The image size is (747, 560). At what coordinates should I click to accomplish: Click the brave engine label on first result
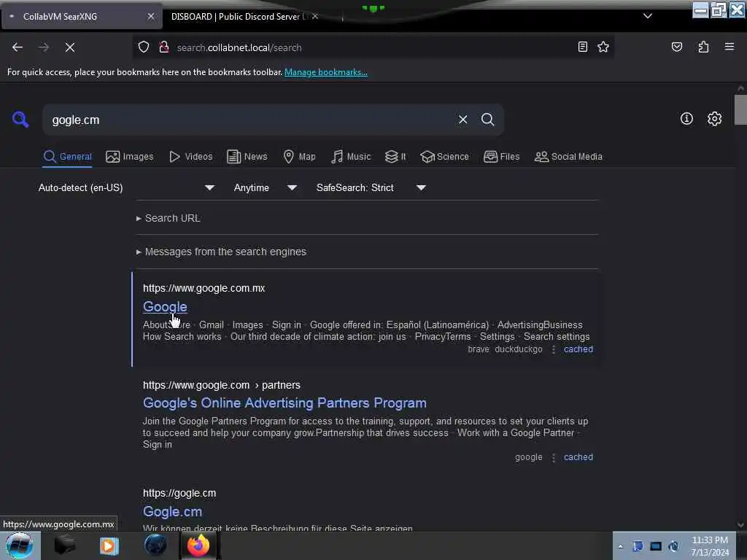(479, 349)
